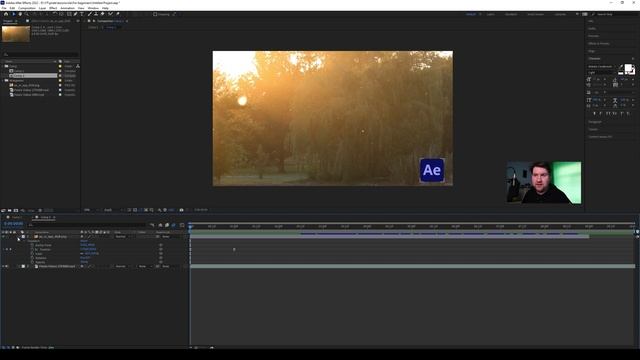Click current timecode in timeline
640x360 pixels.
pos(13,224)
